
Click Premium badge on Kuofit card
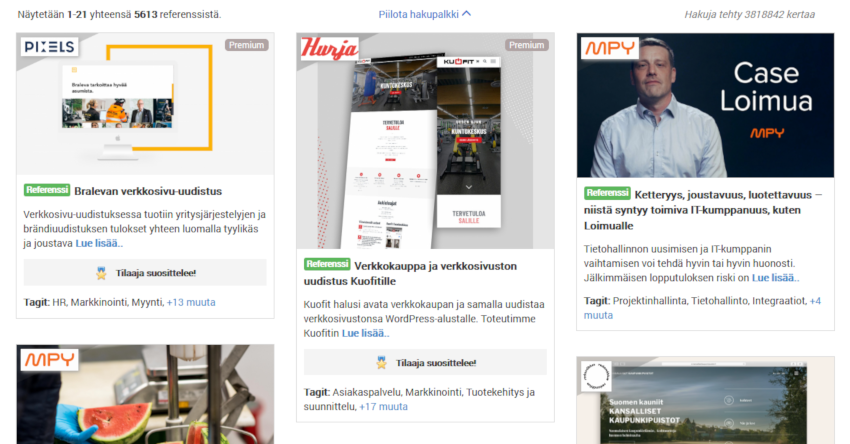pos(526,45)
